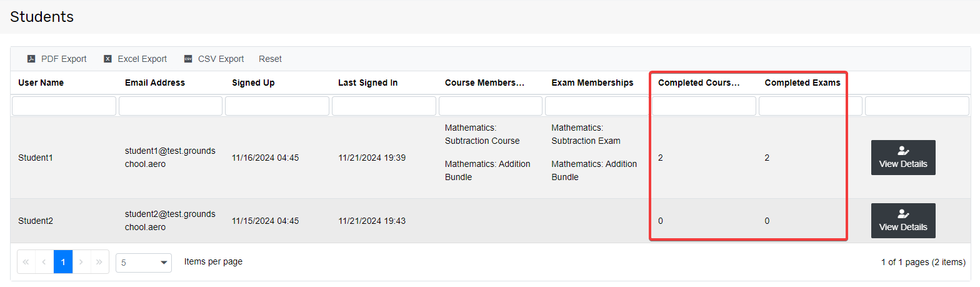Click the Signed Up filter field
The image size is (980, 287).
277,106
